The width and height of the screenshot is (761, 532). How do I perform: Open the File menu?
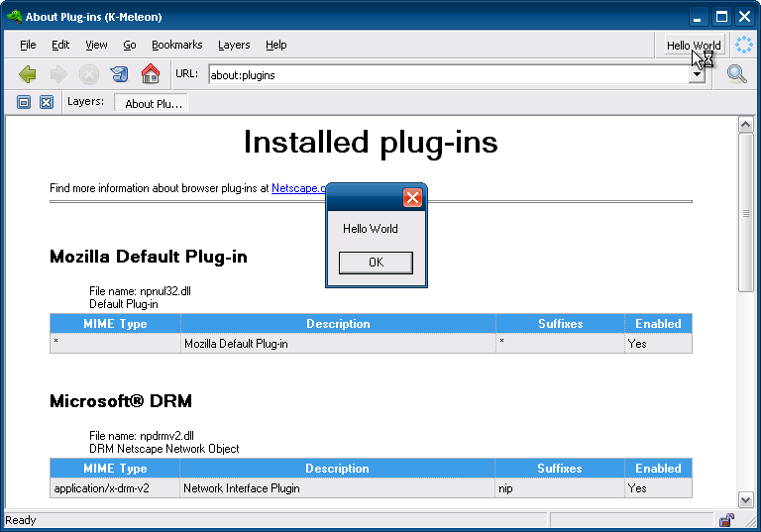28,45
